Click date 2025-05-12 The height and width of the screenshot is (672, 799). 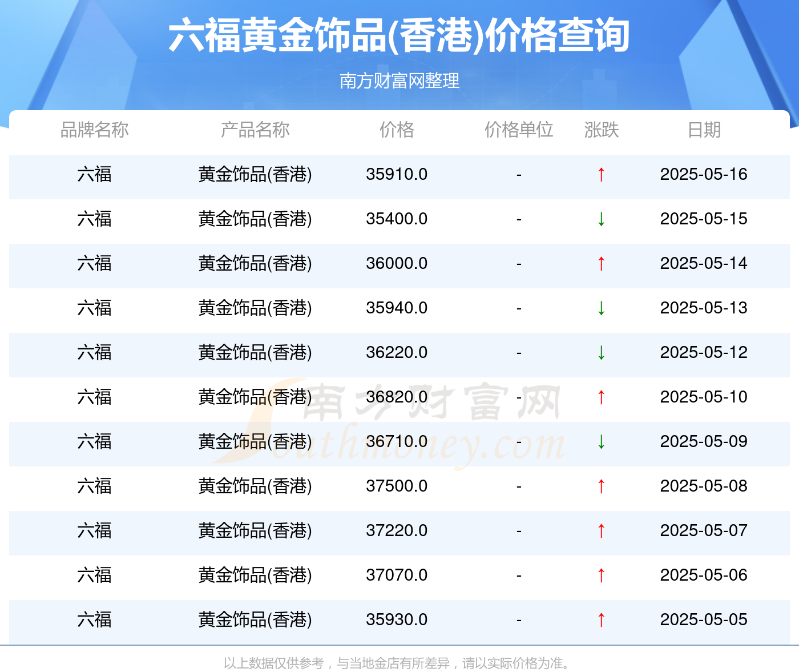click(x=704, y=352)
